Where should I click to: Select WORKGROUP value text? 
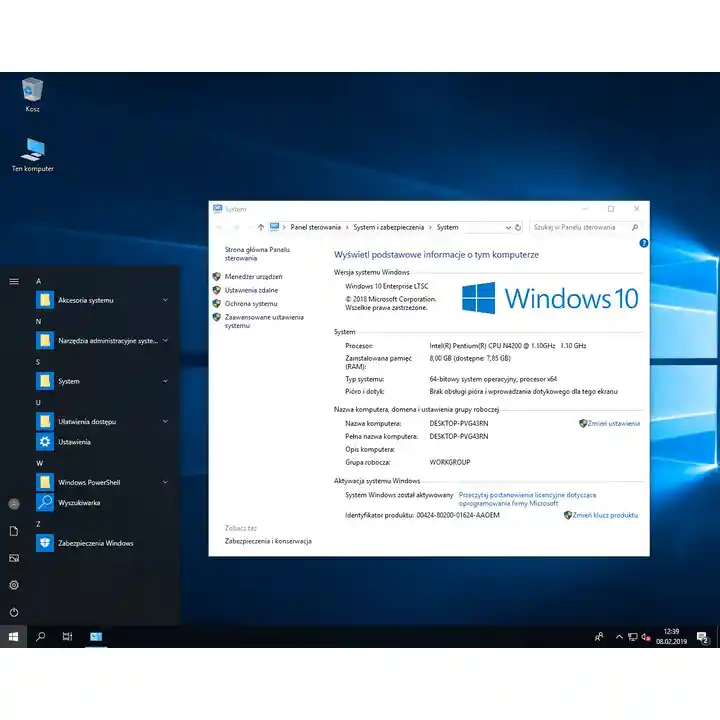450,462
